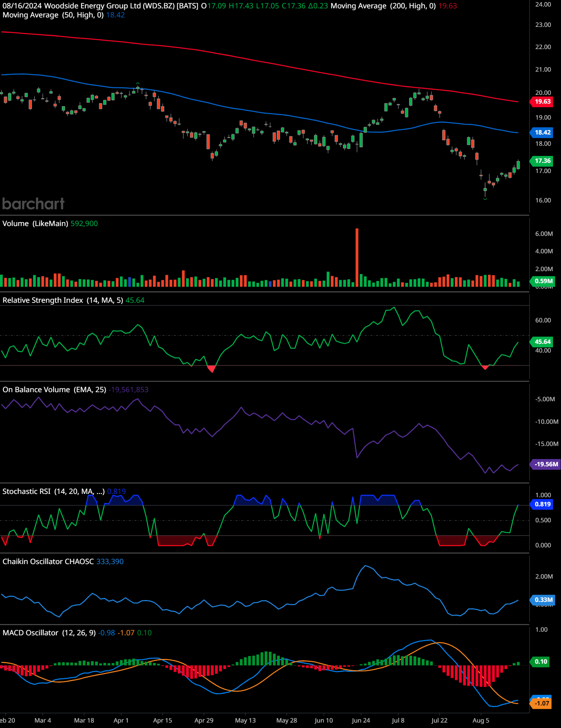Click the Aug 5 date on time axis

[x=481, y=720]
